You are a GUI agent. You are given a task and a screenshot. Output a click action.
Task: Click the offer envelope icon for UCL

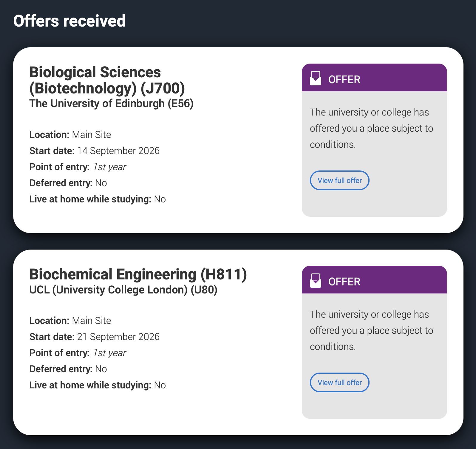(315, 280)
